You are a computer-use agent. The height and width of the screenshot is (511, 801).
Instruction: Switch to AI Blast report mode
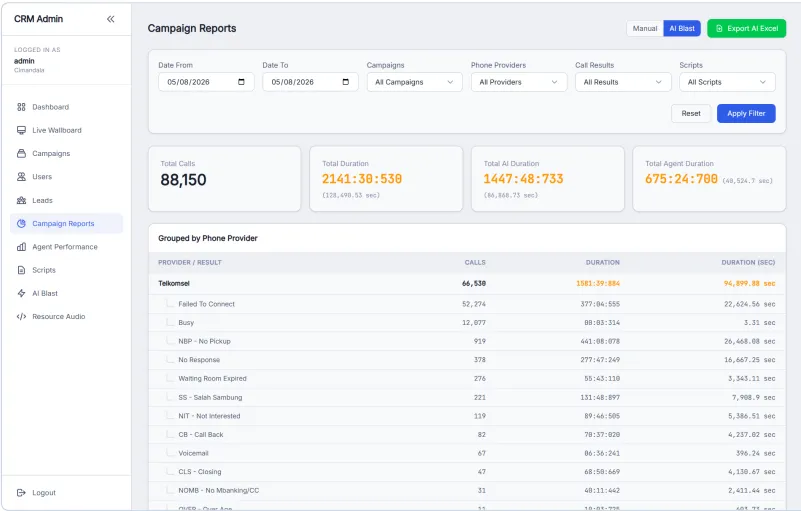[682, 29]
